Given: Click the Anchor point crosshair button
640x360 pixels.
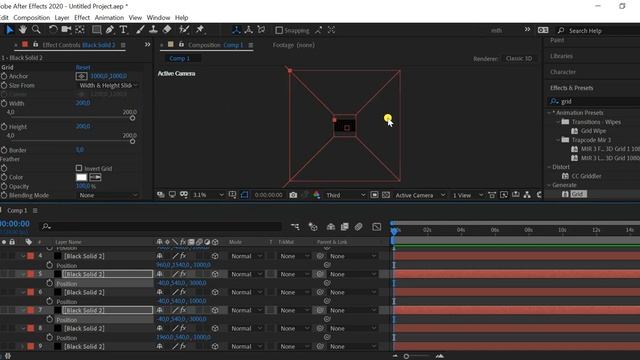Looking at the screenshot, I should pos(82,76).
